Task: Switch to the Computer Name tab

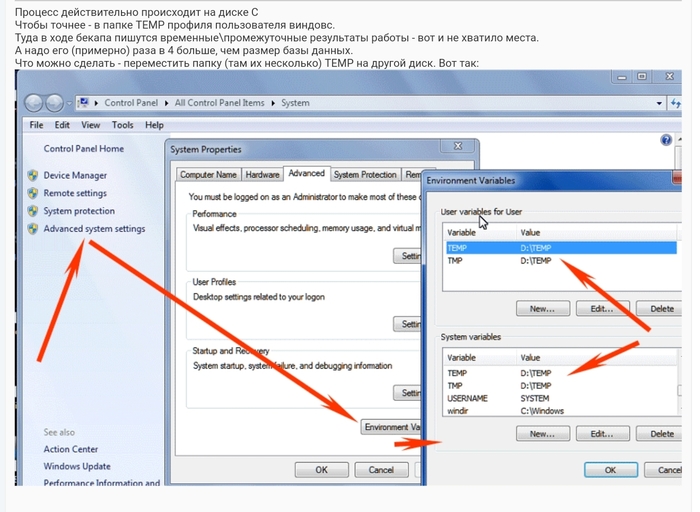Action: (208, 175)
